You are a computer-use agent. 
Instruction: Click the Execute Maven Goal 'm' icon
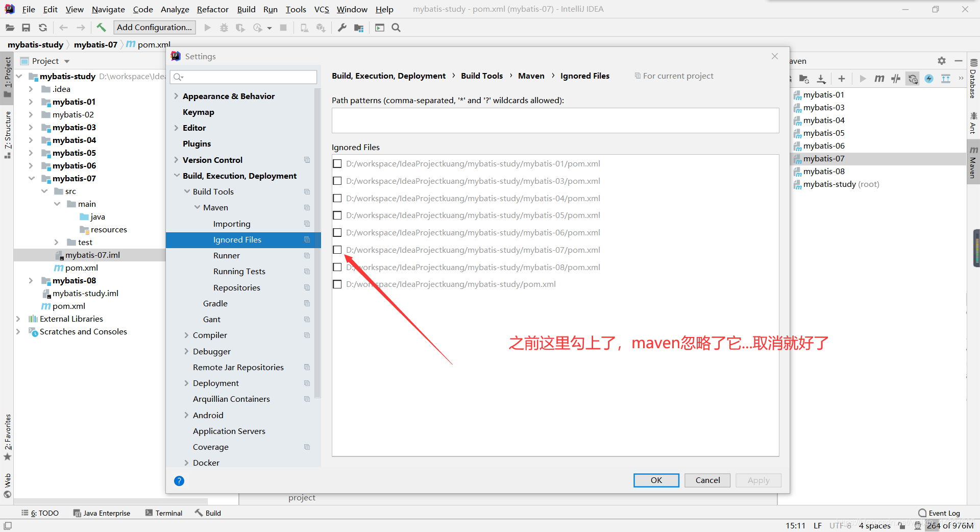(879, 79)
